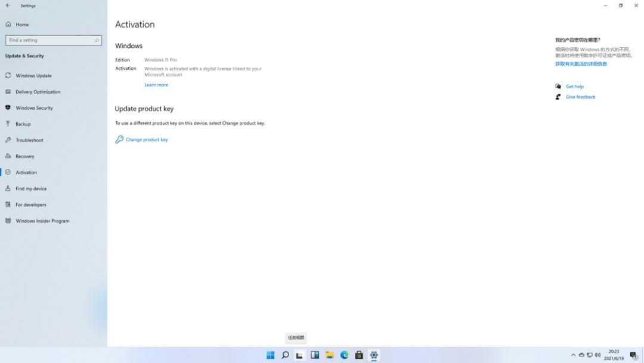Click the Give feedback link
The height and width of the screenshot is (363, 644).
pyautogui.click(x=580, y=97)
